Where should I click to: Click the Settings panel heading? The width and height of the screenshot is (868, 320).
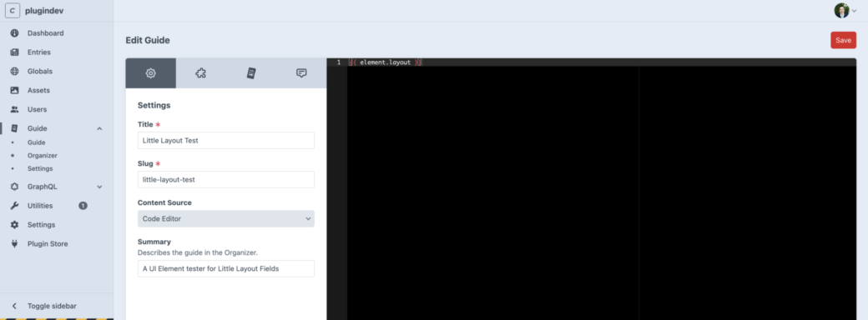pyautogui.click(x=154, y=105)
